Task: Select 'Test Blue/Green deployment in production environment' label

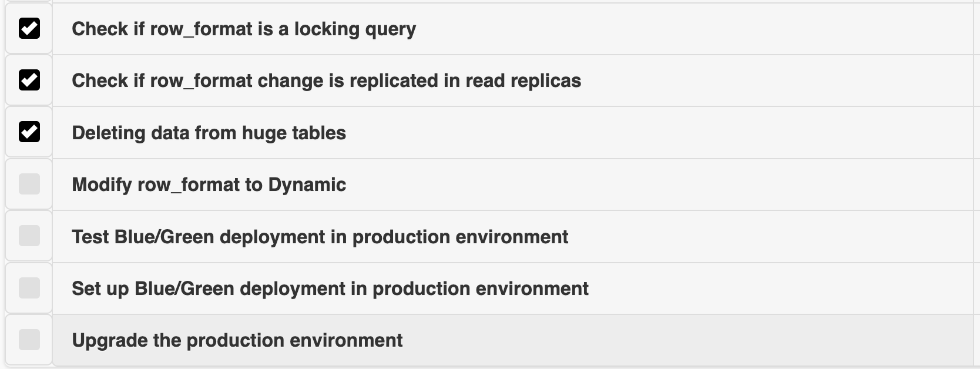Action: point(320,236)
